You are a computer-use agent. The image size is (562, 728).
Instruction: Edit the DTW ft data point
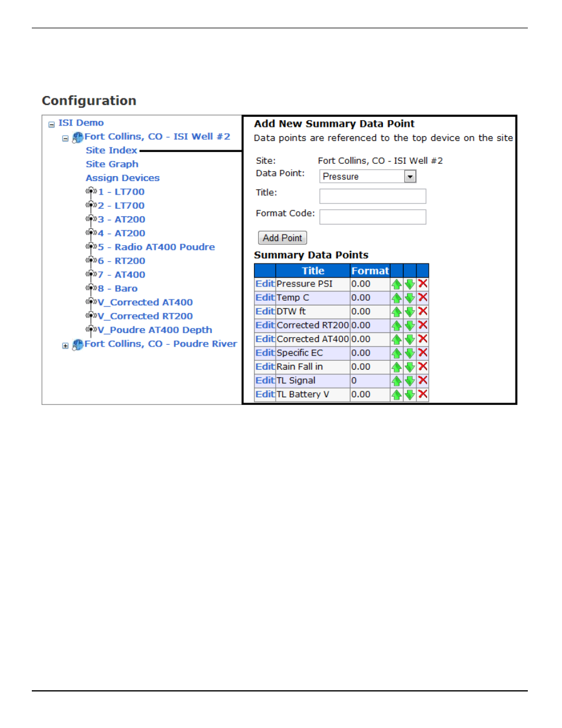(265, 311)
